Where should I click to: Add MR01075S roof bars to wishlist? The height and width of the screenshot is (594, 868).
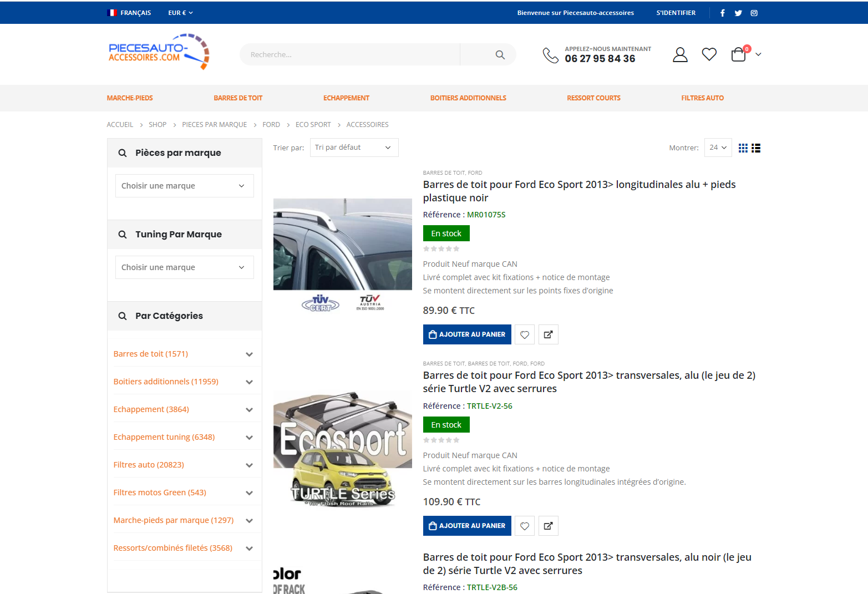525,334
